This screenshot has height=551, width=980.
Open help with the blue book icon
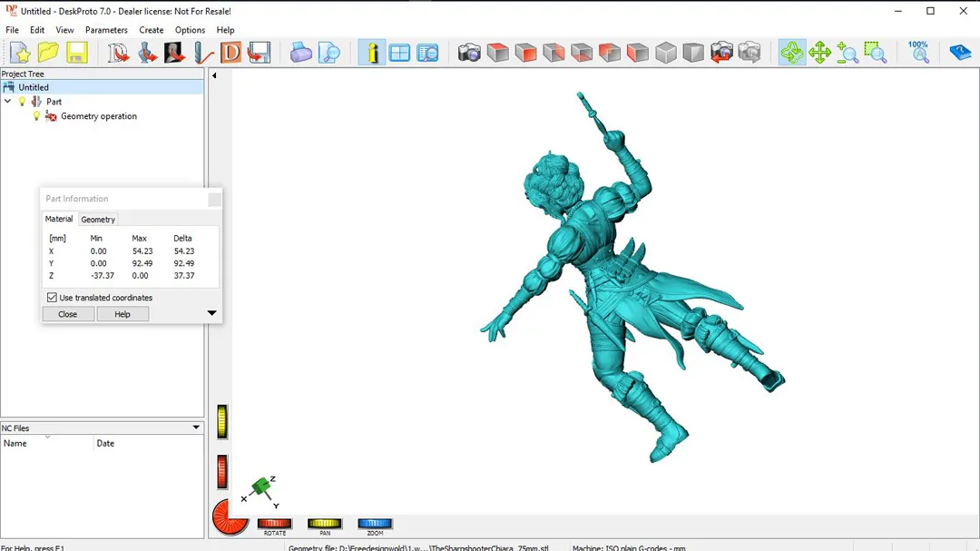coord(960,53)
